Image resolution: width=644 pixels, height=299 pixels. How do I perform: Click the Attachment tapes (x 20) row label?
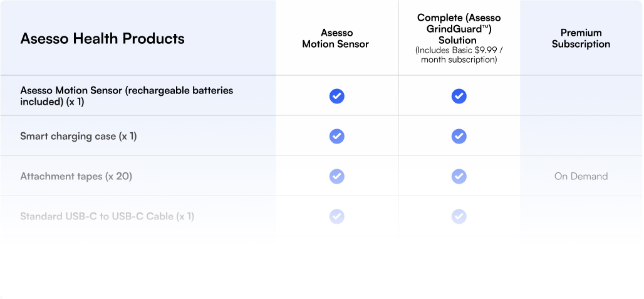click(76, 177)
